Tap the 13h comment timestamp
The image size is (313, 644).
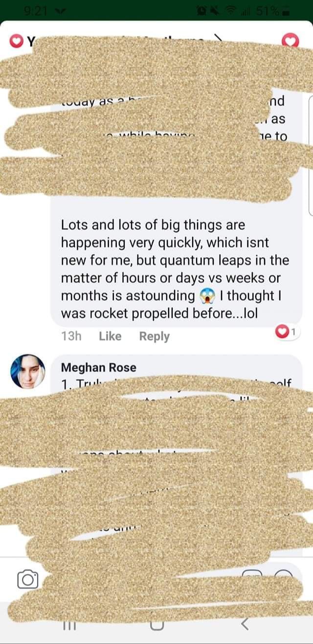tap(71, 336)
